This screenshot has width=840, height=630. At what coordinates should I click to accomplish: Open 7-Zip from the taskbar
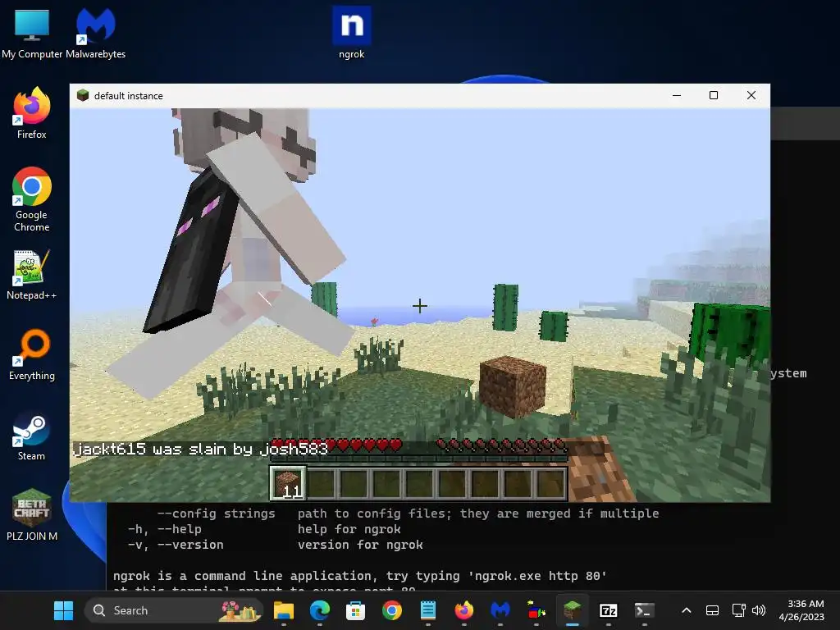(x=608, y=610)
